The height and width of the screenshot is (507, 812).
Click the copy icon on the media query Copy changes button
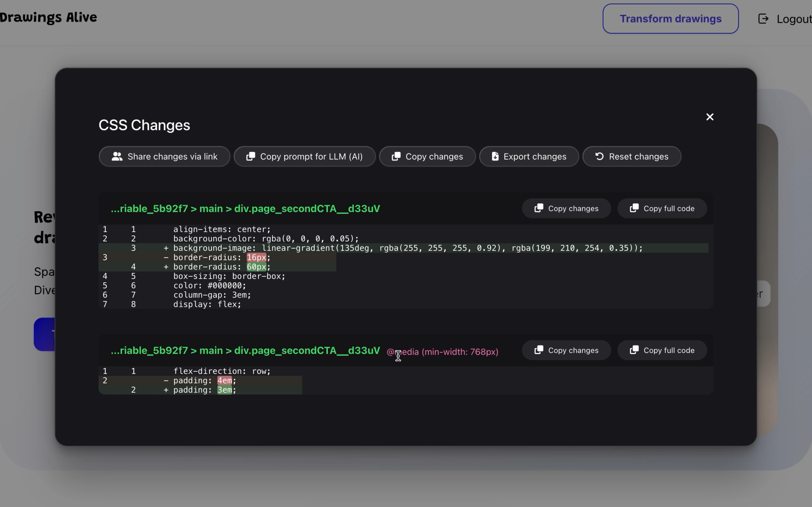click(539, 350)
